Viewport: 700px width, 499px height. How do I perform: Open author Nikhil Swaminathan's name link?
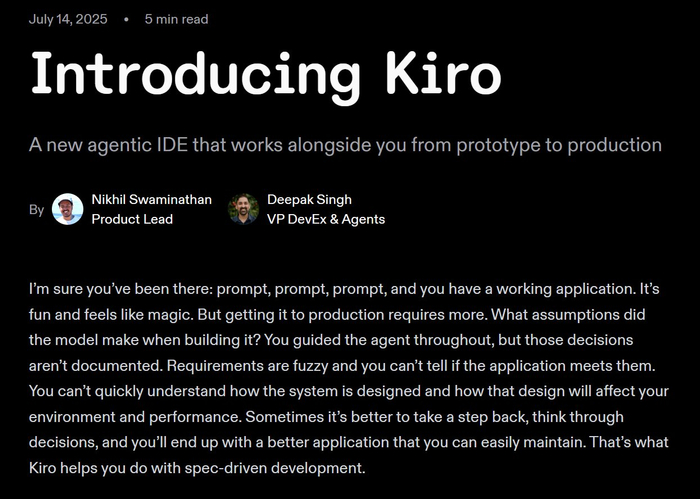tap(151, 199)
